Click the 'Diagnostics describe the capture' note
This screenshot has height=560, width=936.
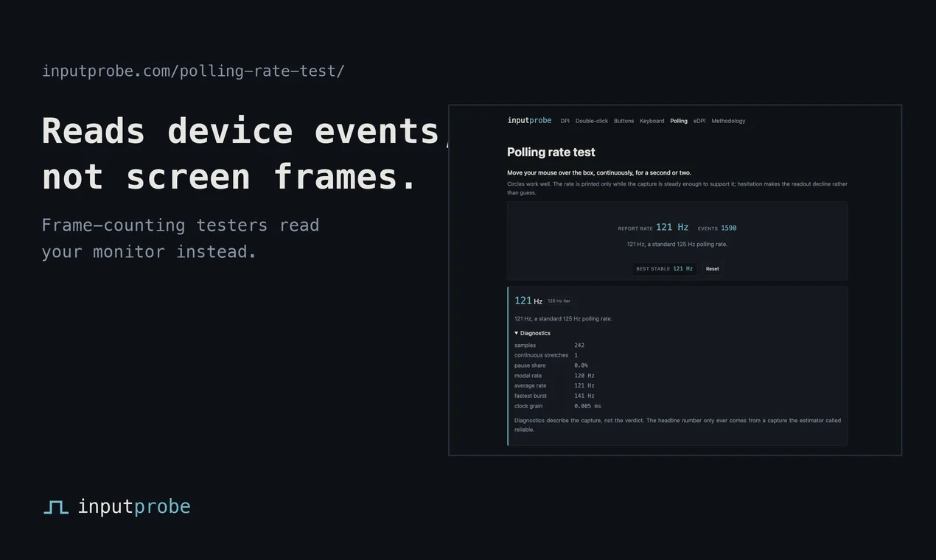click(x=677, y=425)
